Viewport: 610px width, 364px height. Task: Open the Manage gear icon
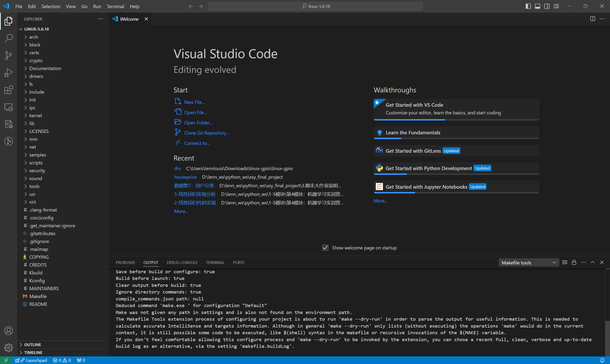point(9,348)
